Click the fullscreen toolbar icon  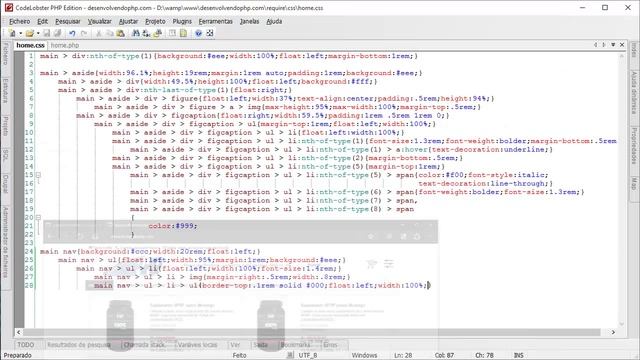point(210,33)
